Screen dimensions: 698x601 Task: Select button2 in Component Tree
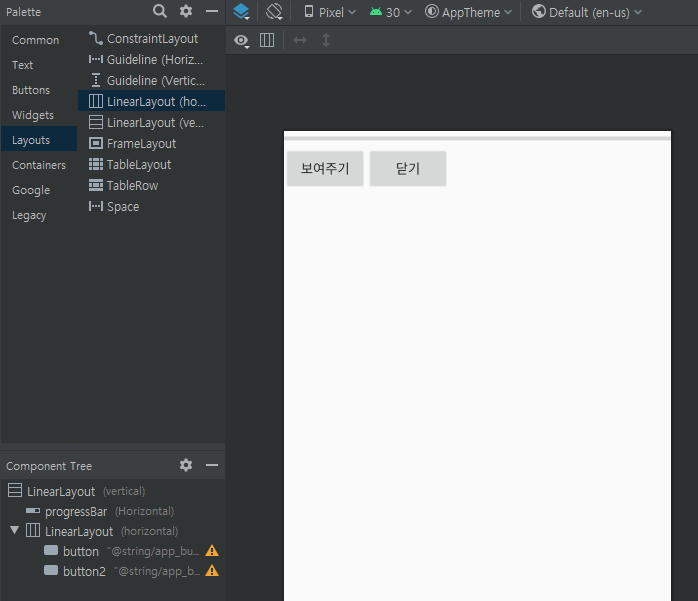click(113, 571)
